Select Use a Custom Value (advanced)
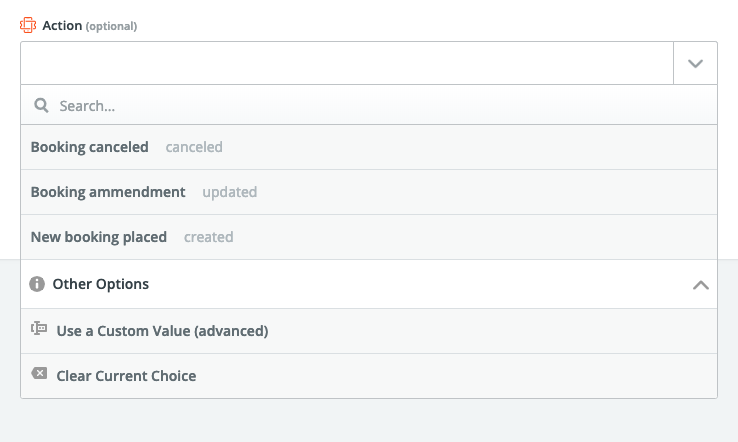738x442 pixels. (369, 331)
